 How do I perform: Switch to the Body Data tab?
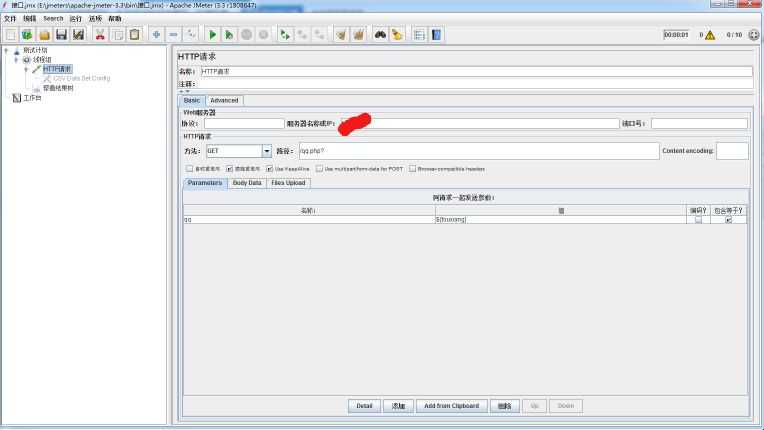(247, 183)
